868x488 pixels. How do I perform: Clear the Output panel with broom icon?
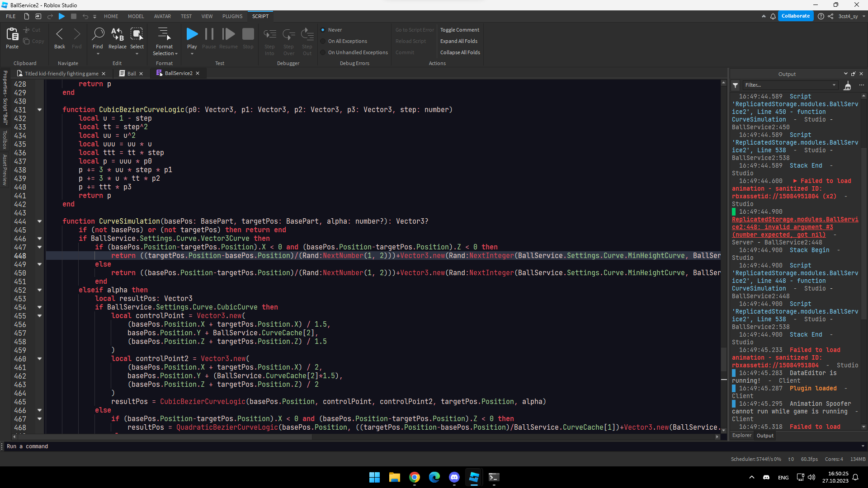coord(848,85)
